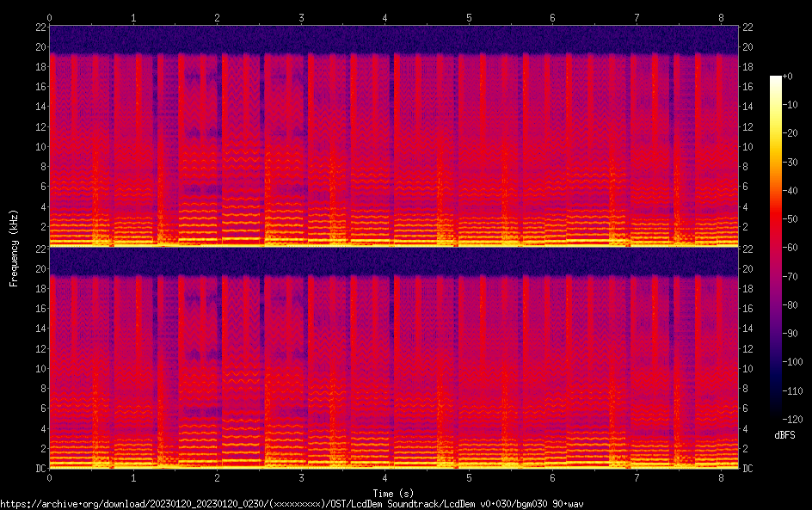Select the 6 second mark on bottom time axis

pyautogui.click(x=553, y=477)
